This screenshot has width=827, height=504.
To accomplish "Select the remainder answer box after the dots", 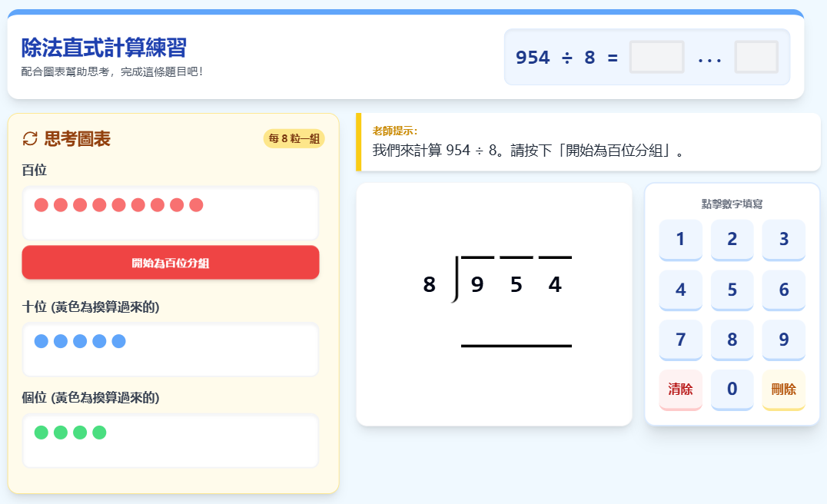I will click(x=756, y=57).
